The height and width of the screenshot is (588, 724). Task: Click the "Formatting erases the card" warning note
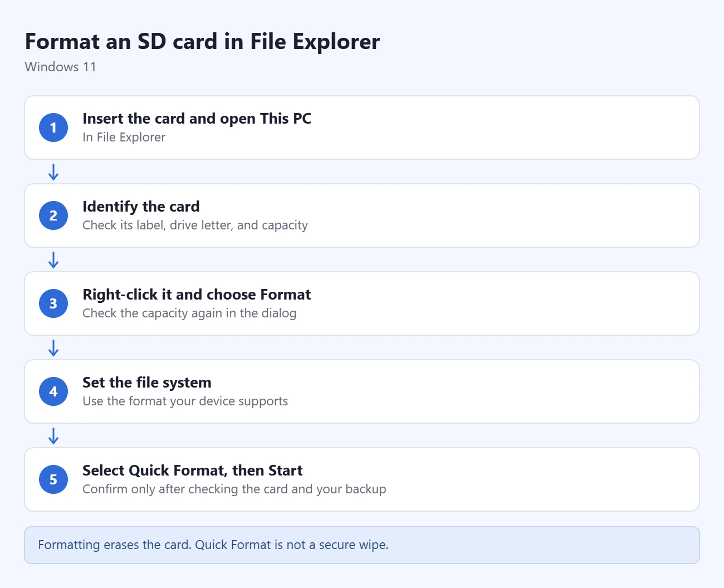(362, 545)
